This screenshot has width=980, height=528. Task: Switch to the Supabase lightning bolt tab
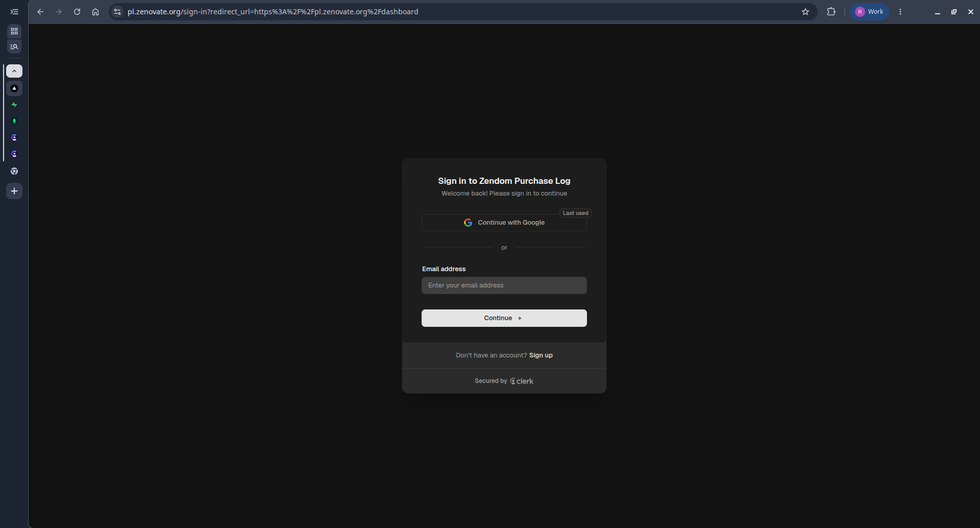click(x=14, y=105)
